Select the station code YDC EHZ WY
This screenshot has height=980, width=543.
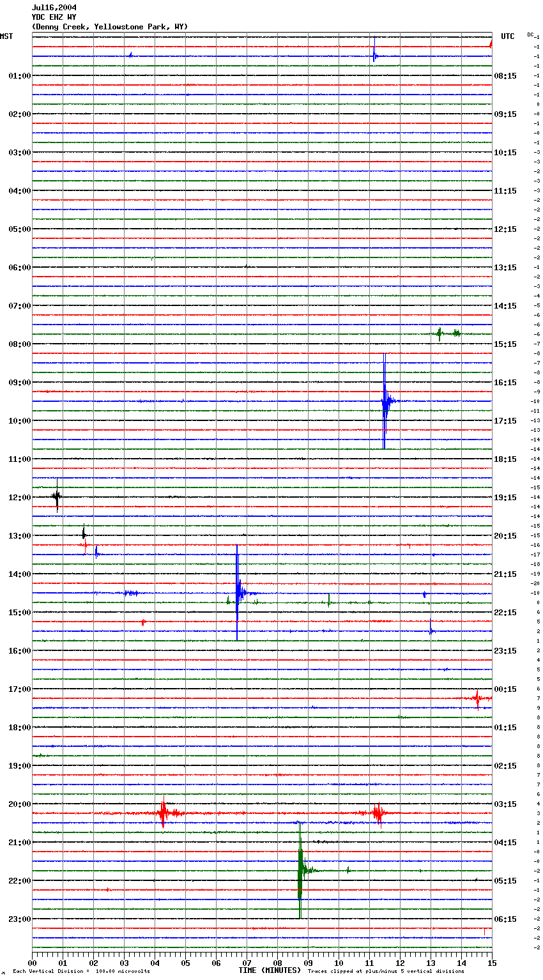pyautogui.click(x=54, y=17)
